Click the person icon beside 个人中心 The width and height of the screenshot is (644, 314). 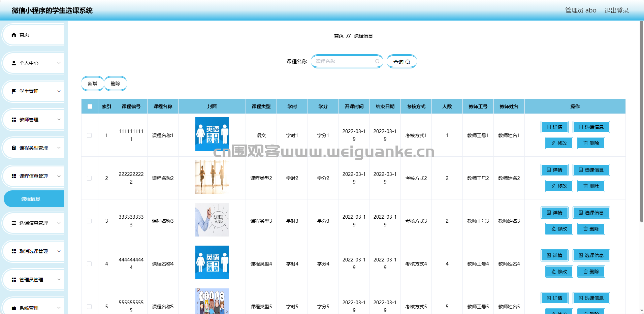click(14, 63)
